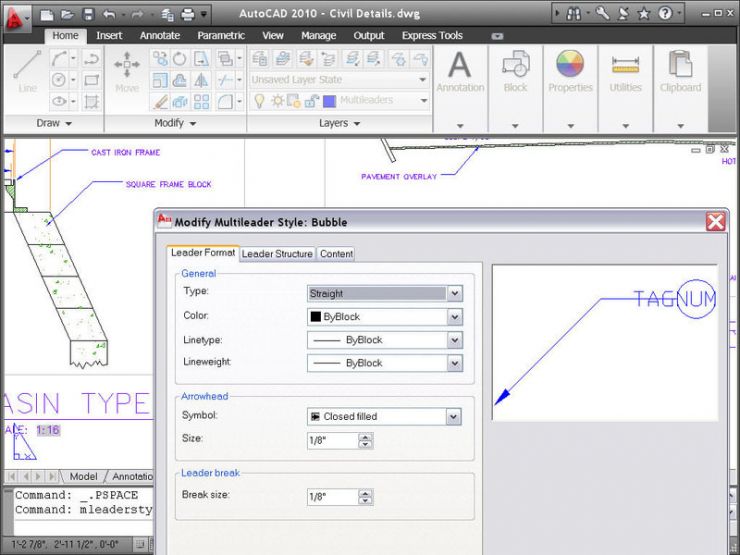The width and height of the screenshot is (740, 555).
Task: Expand the Draw panel
Action: [x=54, y=123]
